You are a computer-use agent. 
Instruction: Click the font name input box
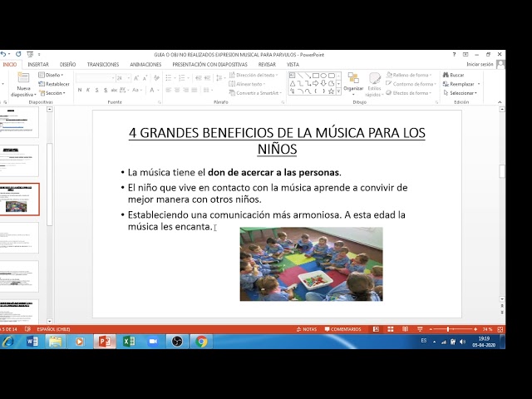[x=96, y=78]
